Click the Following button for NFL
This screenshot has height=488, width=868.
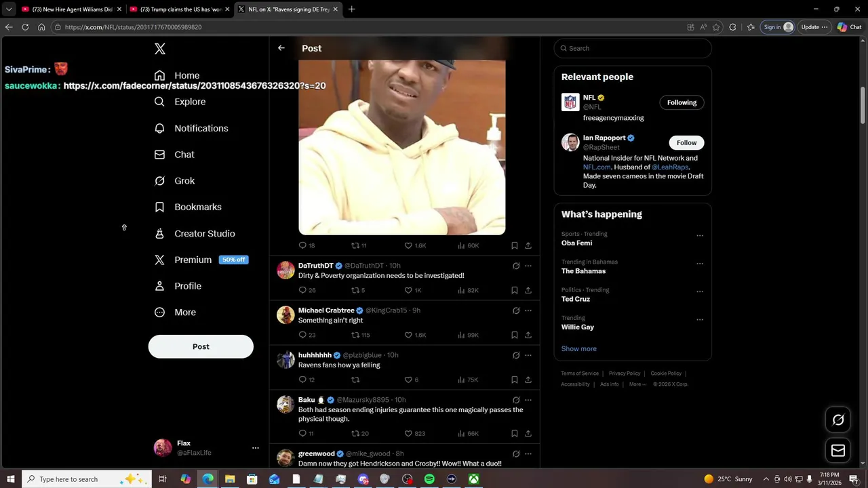tap(682, 102)
